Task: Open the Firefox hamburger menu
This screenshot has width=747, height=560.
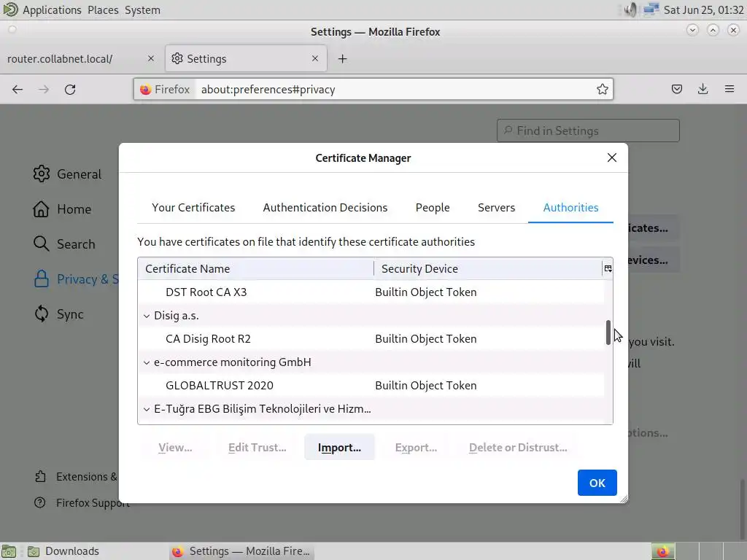Action: point(729,89)
